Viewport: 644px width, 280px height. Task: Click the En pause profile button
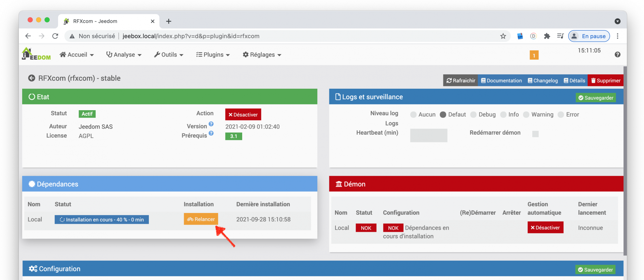tap(589, 36)
